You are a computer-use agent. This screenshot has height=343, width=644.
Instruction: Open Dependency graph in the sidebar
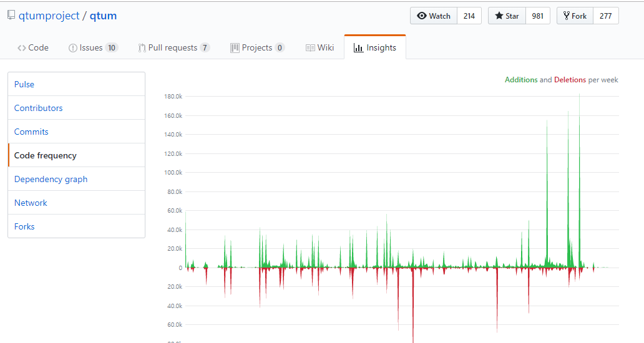(x=76, y=180)
